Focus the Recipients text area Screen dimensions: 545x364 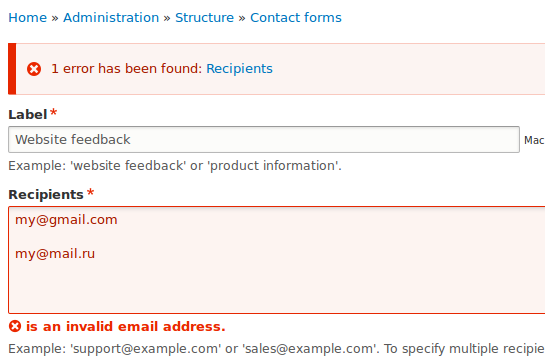(277, 260)
